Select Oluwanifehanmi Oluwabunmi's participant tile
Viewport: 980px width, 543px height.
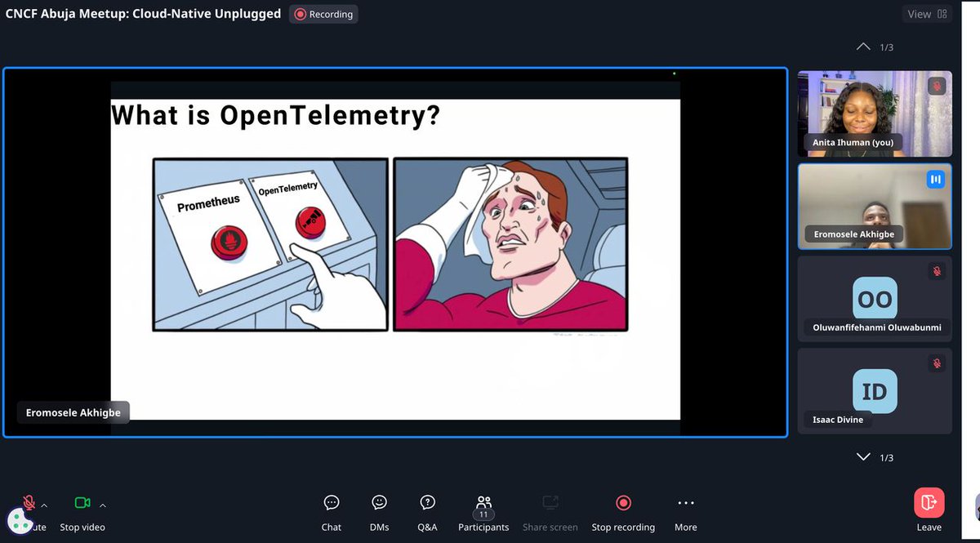(875, 299)
